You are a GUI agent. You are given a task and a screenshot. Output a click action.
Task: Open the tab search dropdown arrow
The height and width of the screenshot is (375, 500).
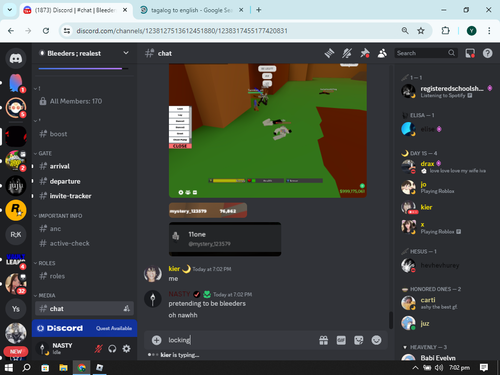tap(10, 10)
